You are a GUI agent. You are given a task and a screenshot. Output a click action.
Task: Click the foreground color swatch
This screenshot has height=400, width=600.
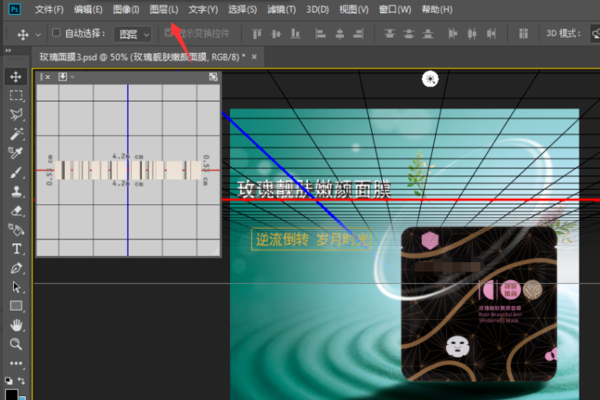pos(11,394)
